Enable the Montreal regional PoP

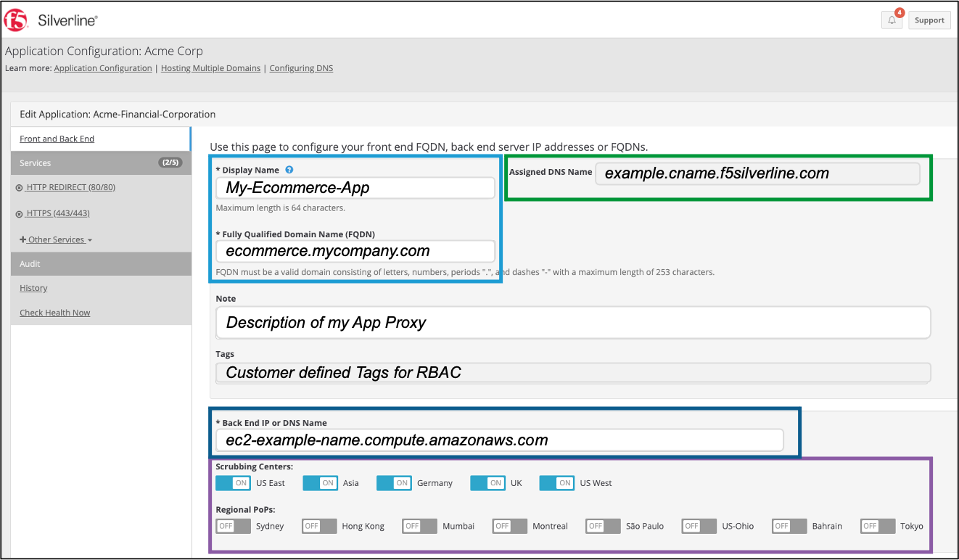coord(509,526)
